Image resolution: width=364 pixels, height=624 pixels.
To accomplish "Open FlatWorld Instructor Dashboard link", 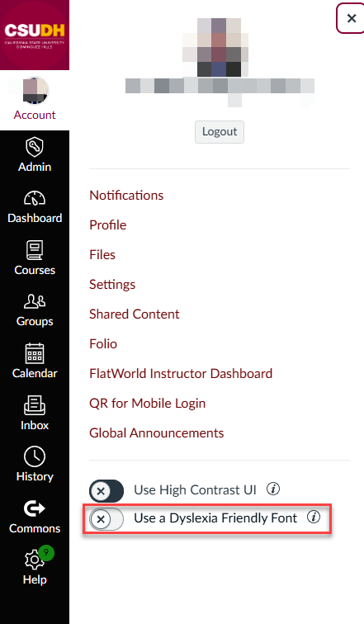I will (181, 374).
